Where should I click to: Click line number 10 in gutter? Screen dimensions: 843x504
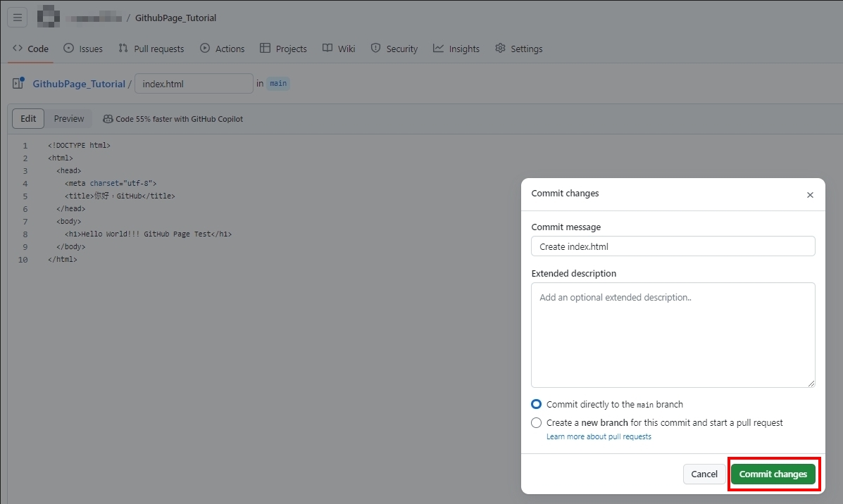pos(23,260)
